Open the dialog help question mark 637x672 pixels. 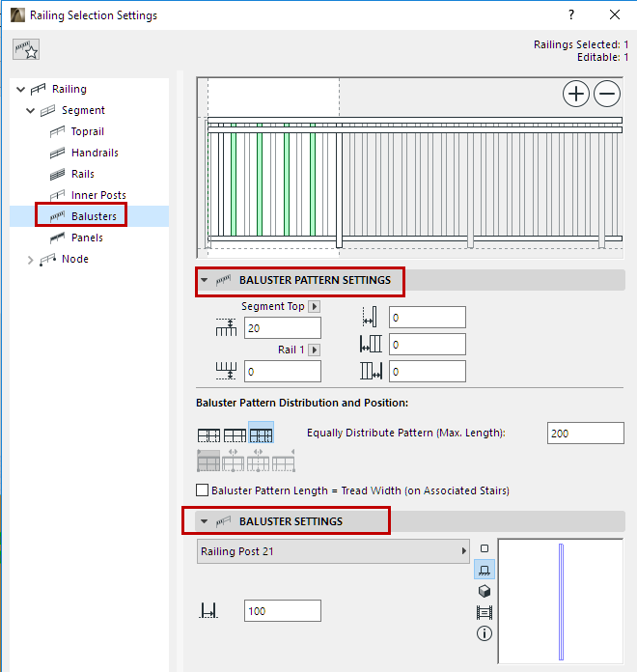click(571, 15)
